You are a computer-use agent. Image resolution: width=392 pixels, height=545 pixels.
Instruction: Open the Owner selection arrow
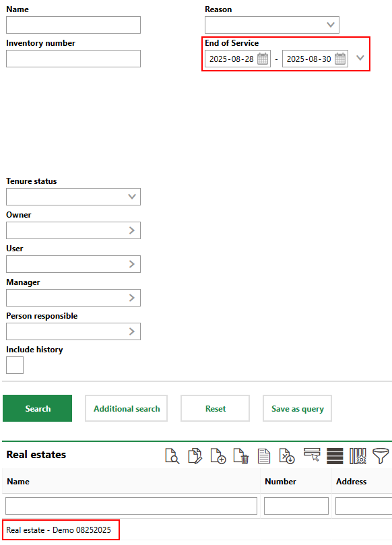132,230
